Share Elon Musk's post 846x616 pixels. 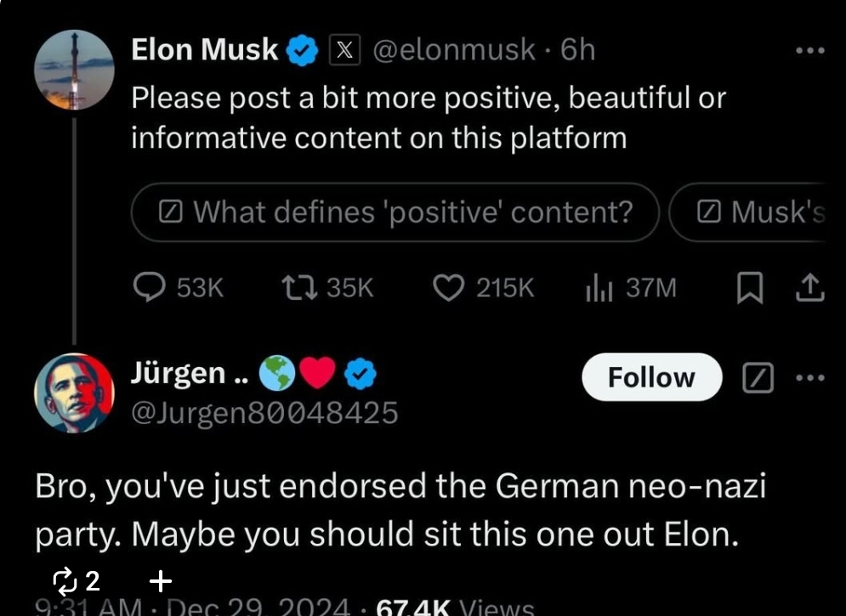pos(809,289)
